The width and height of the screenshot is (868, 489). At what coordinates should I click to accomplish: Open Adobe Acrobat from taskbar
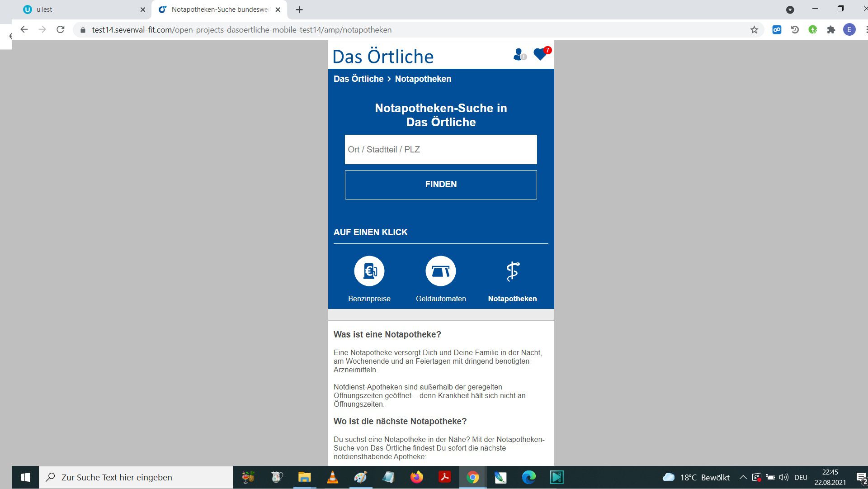point(444,477)
